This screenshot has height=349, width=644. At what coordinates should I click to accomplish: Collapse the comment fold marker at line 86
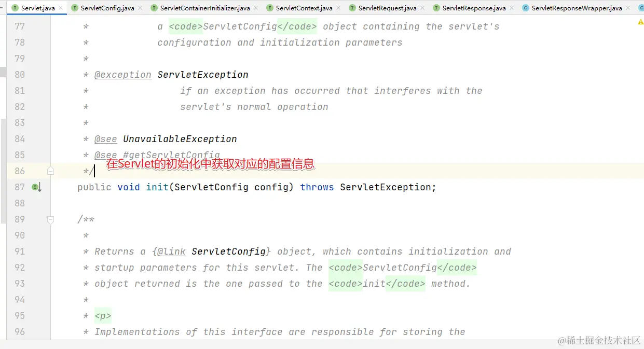[x=50, y=171]
